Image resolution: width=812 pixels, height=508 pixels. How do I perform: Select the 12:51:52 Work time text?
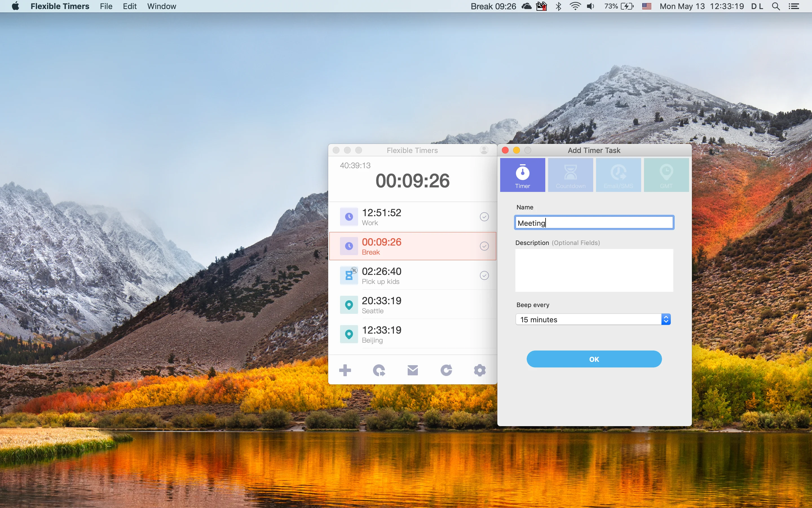381,213
